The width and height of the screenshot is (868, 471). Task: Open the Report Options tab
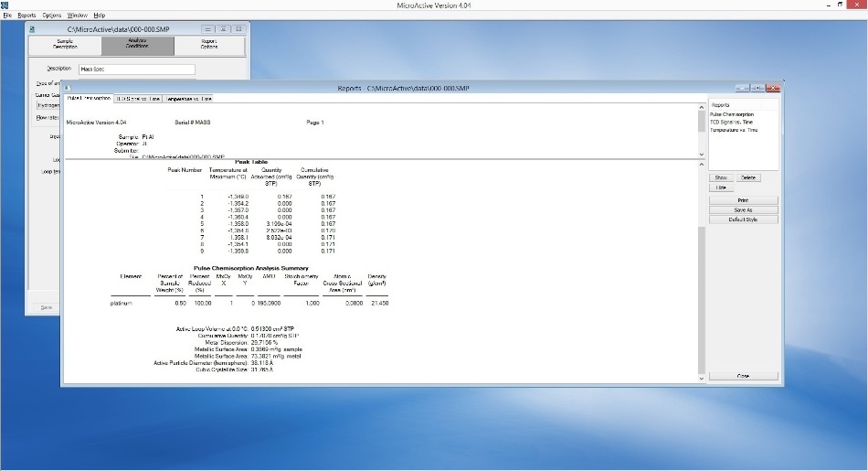209,44
